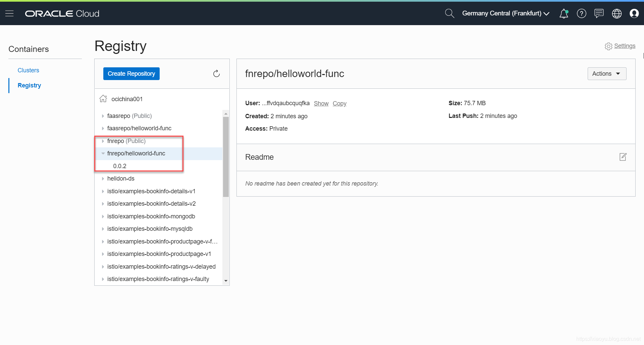Screen dimensions: 644x345
Task: Click the settings gear icon
Action: coord(608,46)
